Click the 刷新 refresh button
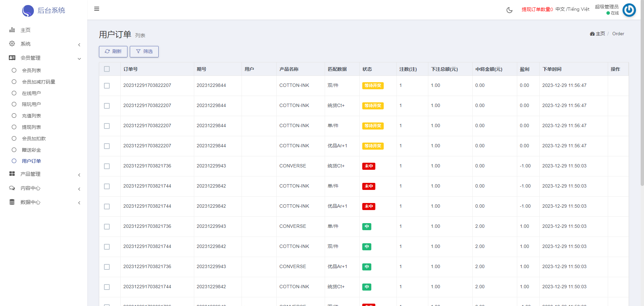This screenshot has width=644, height=306. click(x=113, y=52)
